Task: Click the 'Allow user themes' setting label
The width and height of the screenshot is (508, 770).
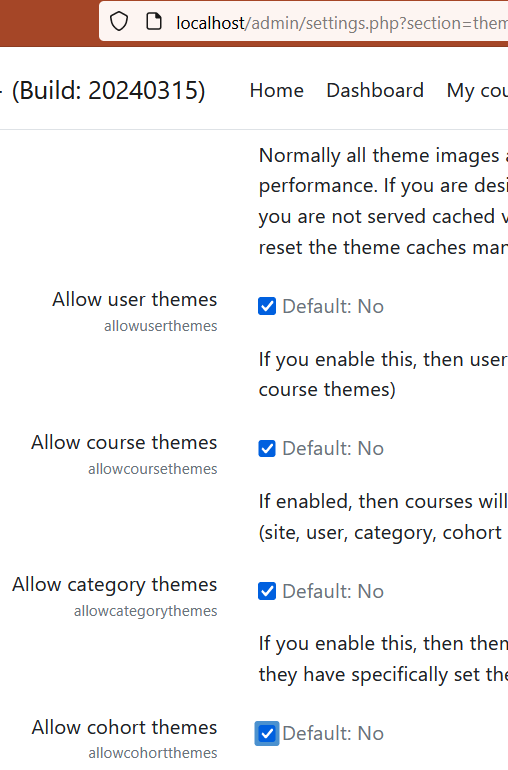Action: (x=135, y=299)
